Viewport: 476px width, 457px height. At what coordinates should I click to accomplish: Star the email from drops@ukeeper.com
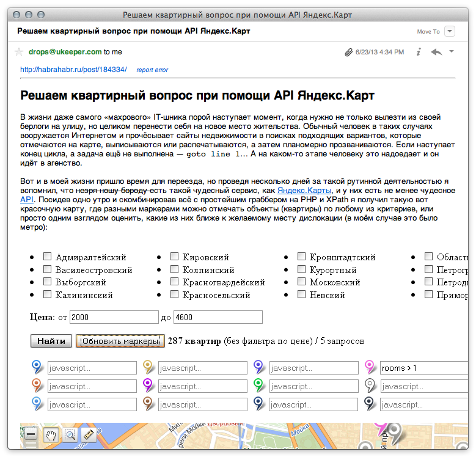[19, 52]
